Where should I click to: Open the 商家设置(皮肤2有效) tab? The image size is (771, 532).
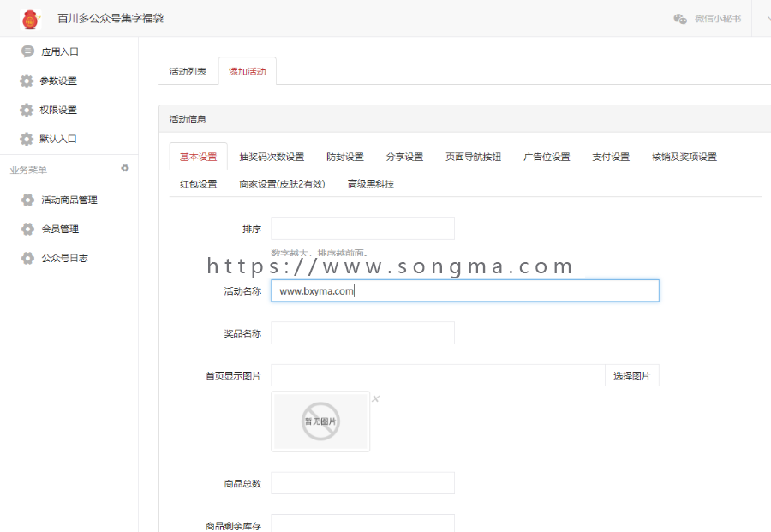coord(282,184)
